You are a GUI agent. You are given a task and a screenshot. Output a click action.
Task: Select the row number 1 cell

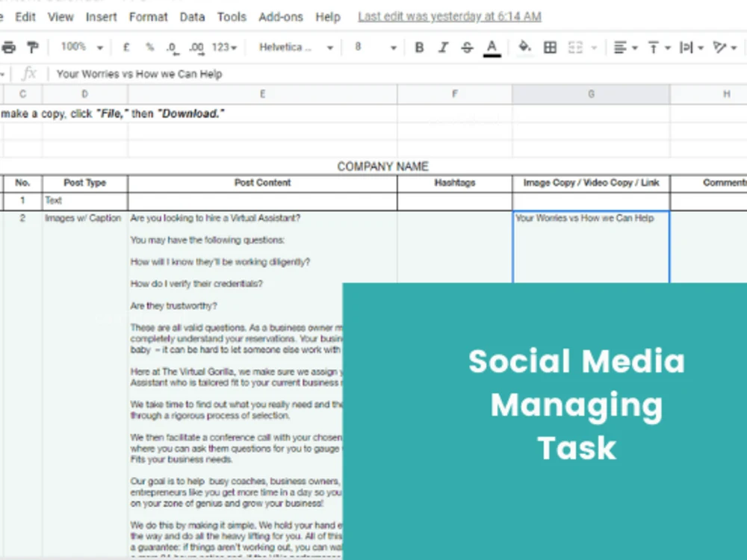coord(22,200)
